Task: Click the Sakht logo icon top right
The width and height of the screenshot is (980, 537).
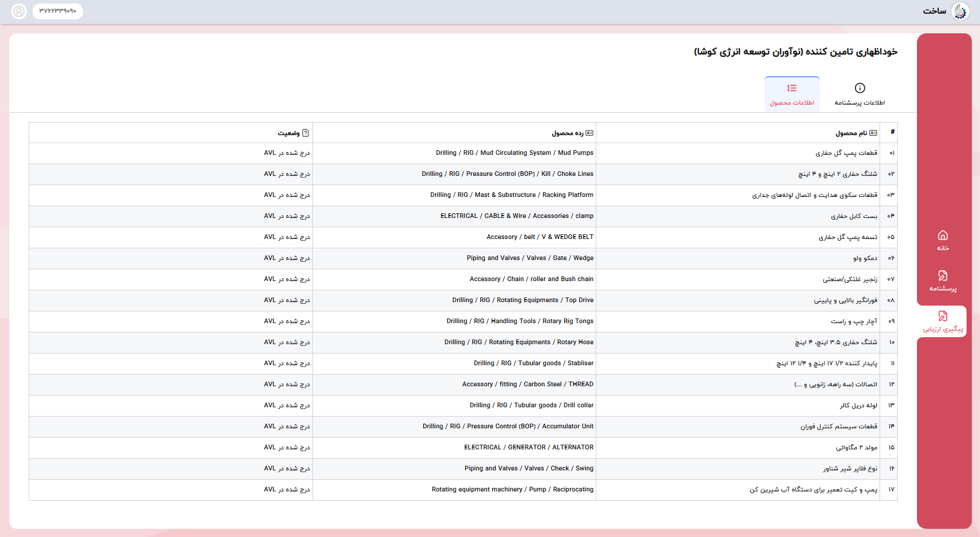Action: 960,11
